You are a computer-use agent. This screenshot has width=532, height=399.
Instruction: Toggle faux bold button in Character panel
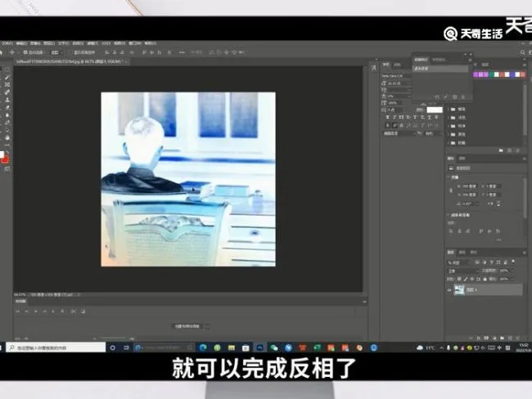387,117
